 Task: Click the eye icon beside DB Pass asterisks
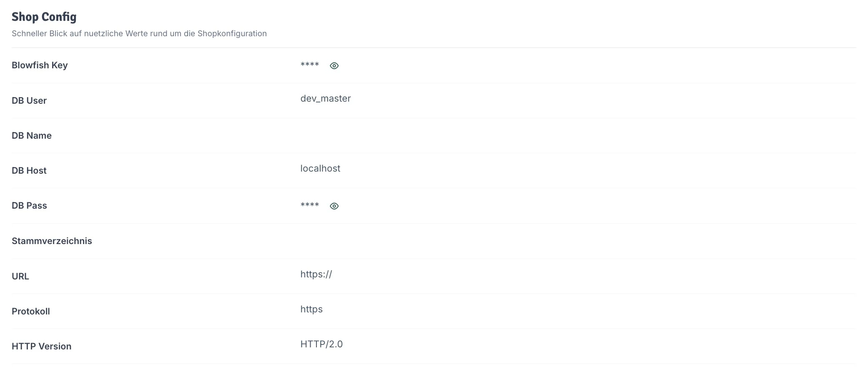pyautogui.click(x=334, y=206)
